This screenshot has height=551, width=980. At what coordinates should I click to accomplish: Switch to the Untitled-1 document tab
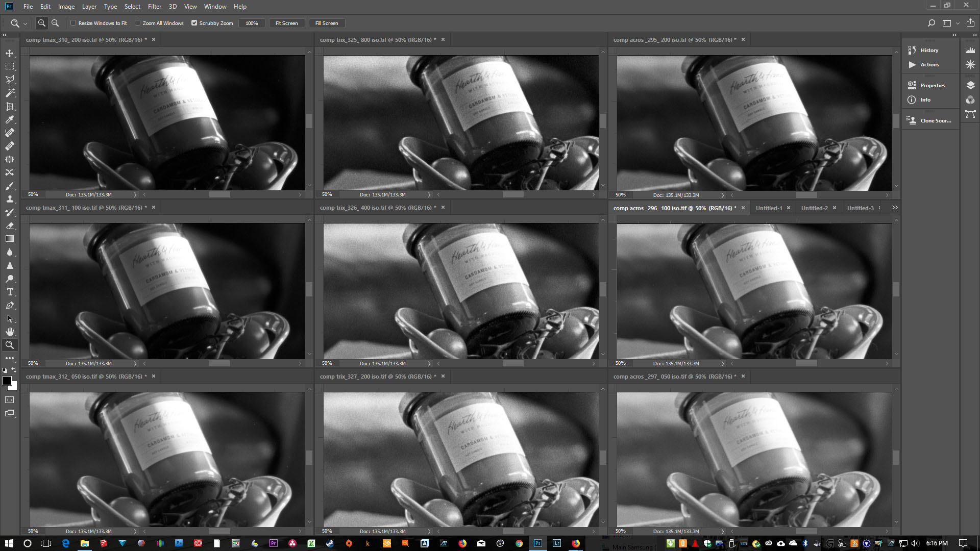pyautogui.click(x=769, y=208)
